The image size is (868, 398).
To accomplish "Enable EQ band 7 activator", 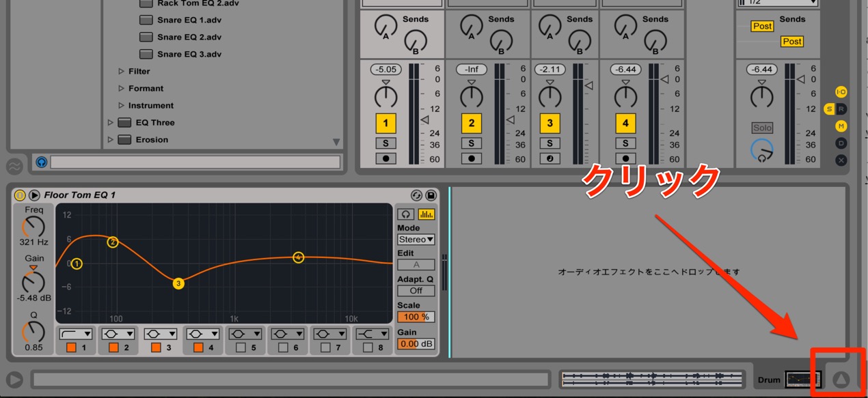I will tap(325, 347).
